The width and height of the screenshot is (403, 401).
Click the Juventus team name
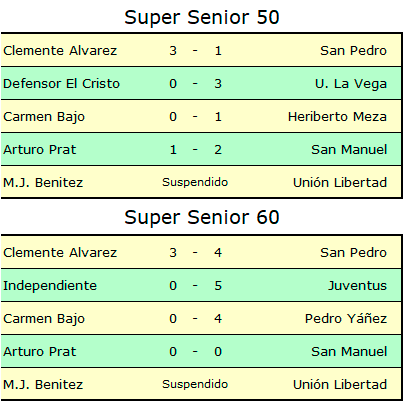click(x=357, y=286)
